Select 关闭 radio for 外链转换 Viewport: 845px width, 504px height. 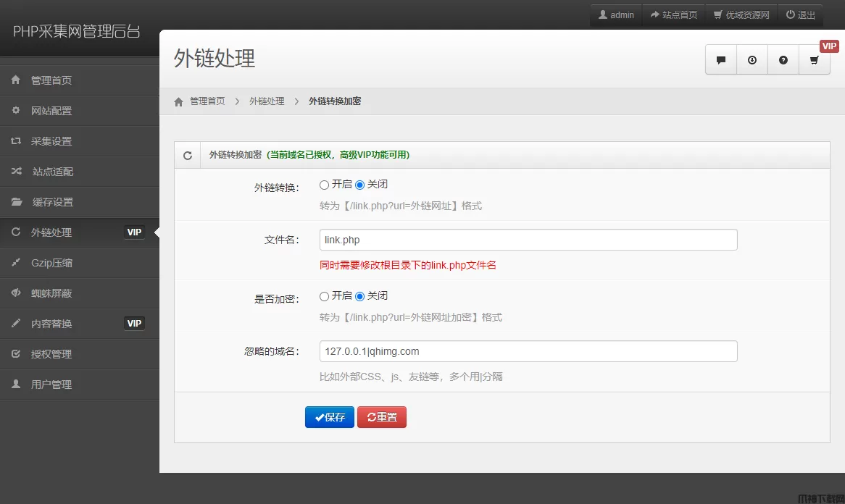(360, 185)
